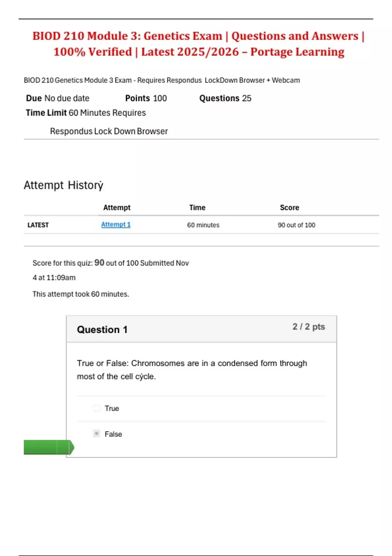Click the Questions 25 label
392x556 pixels.
[225, 98]
